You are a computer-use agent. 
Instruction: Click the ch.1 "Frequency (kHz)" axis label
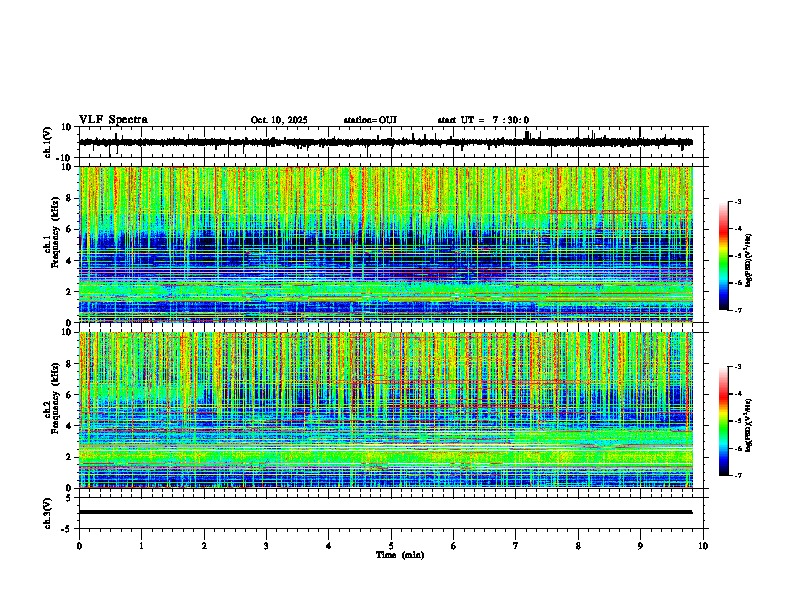click(x=56, y=232)
